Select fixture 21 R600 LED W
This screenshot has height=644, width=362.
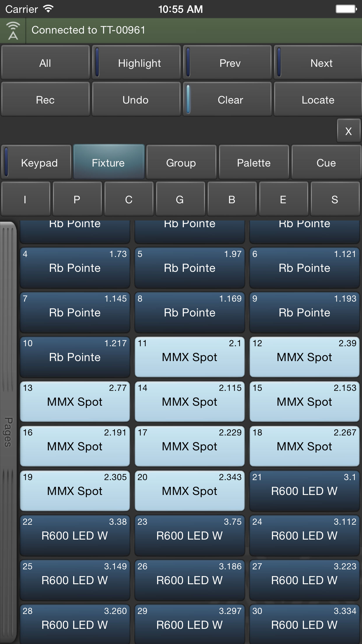click(305, 491)
